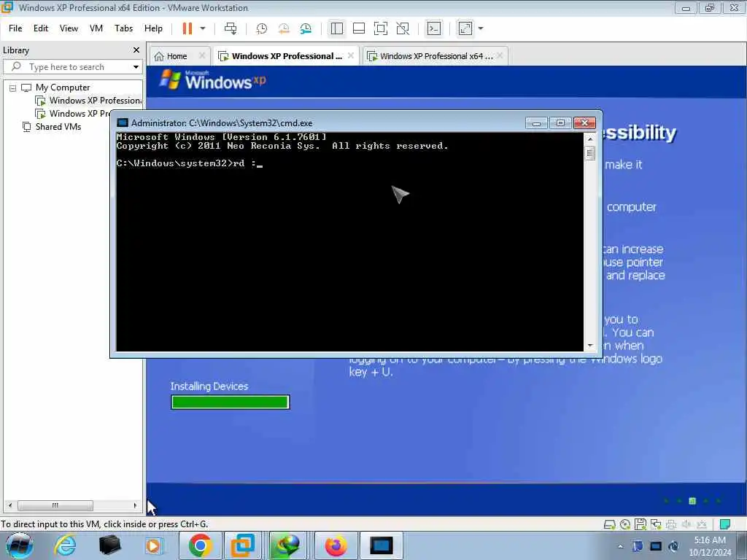Send Ctrl+Alt+Del to the virtual machine
Viewport: 747px width, 560px height.
pos(231,28)
